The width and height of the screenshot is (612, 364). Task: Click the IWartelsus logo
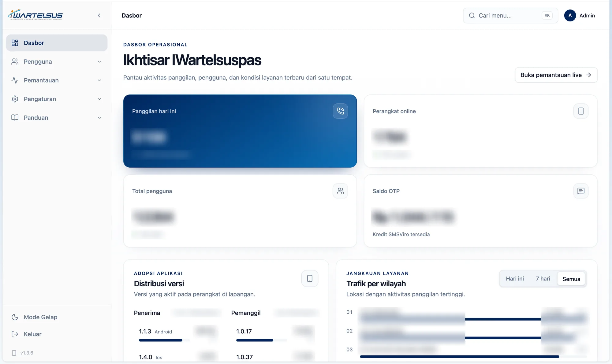coord(35,15)
